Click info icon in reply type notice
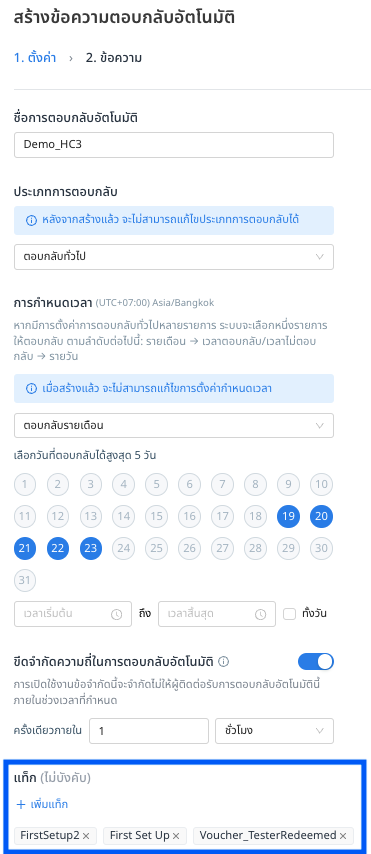The height and width of the screenshot is (854, 371). click(x=31, y=220)
